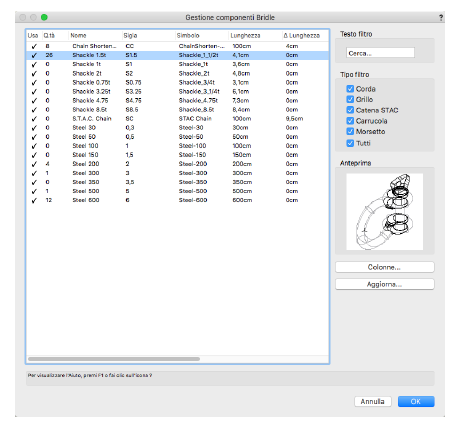Toggle Usa checkmark for Steel 600 row
The height and width of the screenshot is (426, 458).
[x=34, y=200]
